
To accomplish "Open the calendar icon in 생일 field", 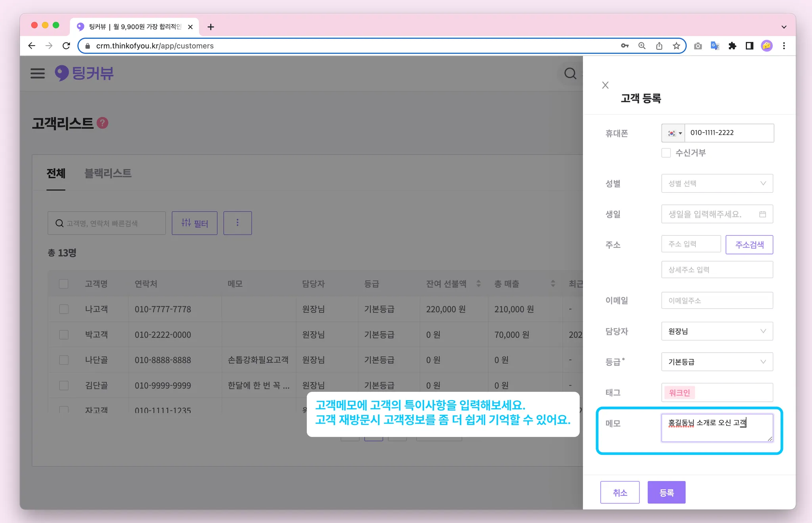I will 762,214.
